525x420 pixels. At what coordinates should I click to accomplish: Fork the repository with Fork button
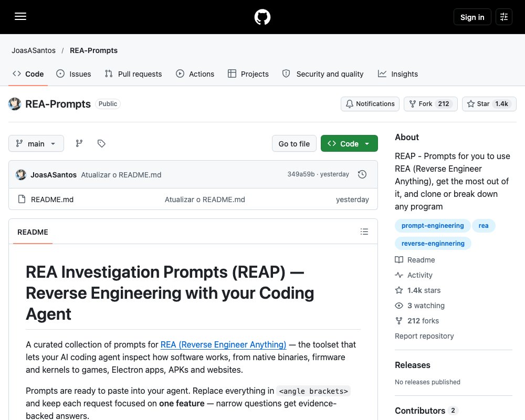430,104
